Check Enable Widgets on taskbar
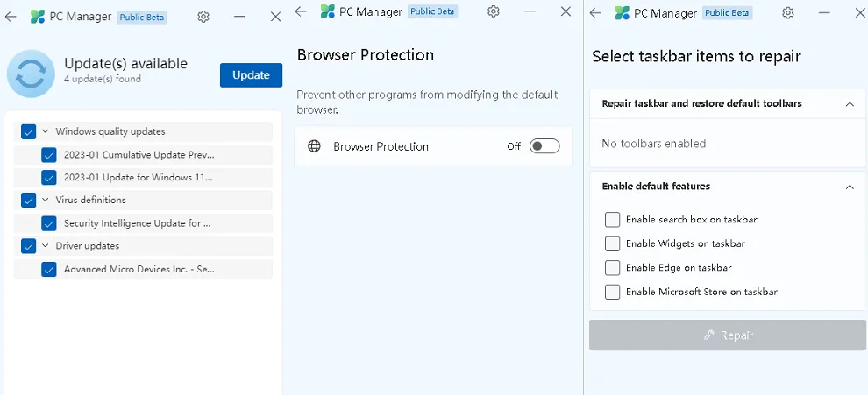This screenshot has width=868, height=395. (612, 243)
